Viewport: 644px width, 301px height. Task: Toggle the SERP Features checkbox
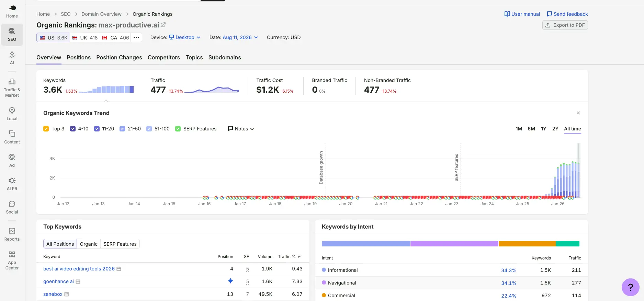pyautogui.click(x=178, y=129)
